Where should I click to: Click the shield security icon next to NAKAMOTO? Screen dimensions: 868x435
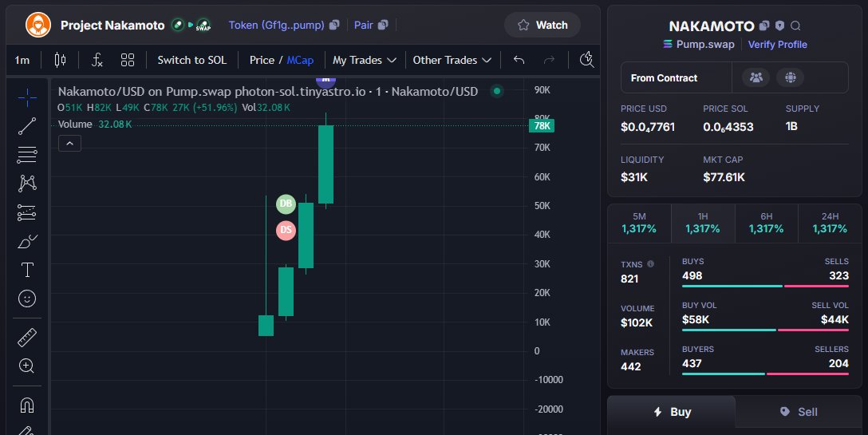(x=779, y=26)
